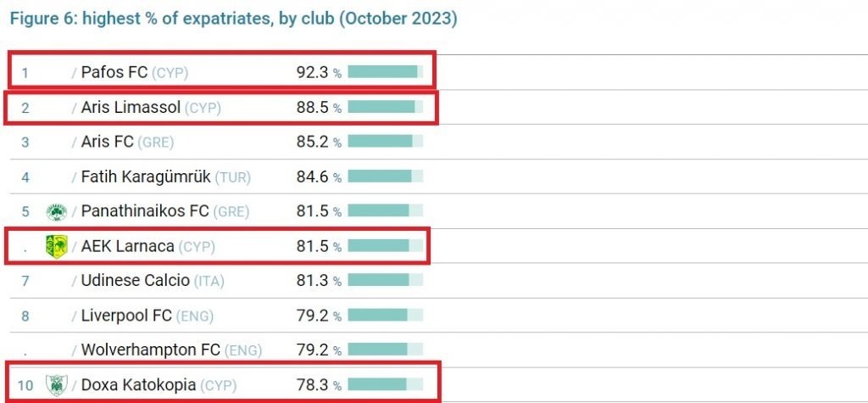Viewport: 868px width, 403px height.
Task: Select the Aris Limassol club name
Action: [x=131, y=107]
